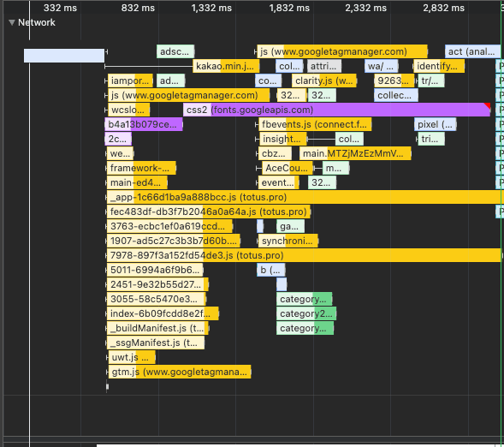Select the synchroni... request bar
The height and width of the screenshot is (447, 504).
coord(288,241)
